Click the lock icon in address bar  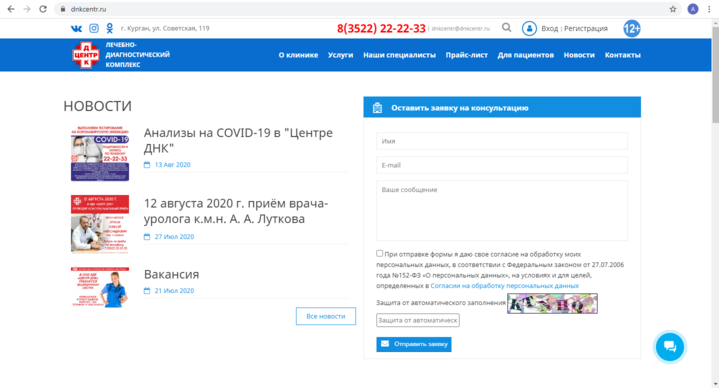[x=63, y=9]
